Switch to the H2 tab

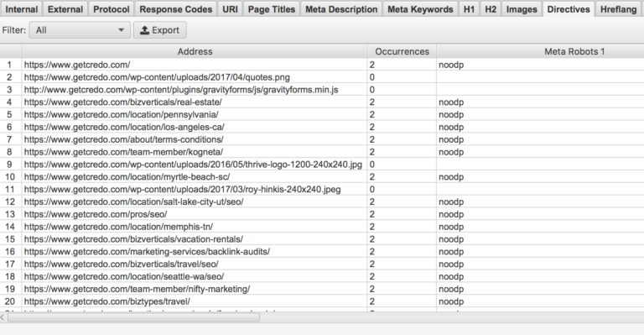coord(491,9)
